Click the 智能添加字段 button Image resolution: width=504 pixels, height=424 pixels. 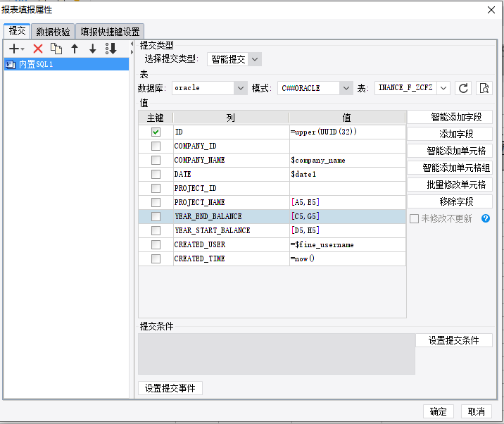coord(450,117)
